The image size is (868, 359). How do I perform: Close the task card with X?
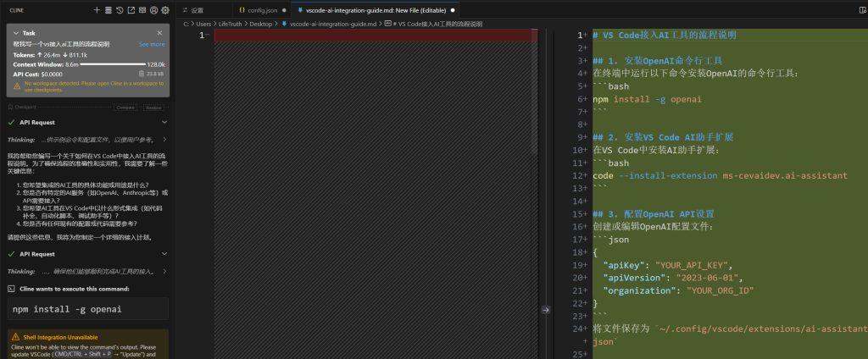(159, 33)
